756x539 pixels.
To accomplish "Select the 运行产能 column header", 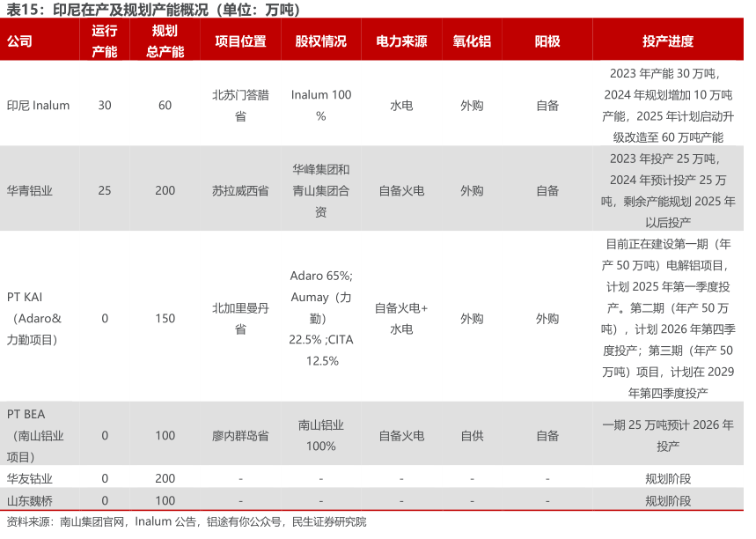I will tap(105, 41).
